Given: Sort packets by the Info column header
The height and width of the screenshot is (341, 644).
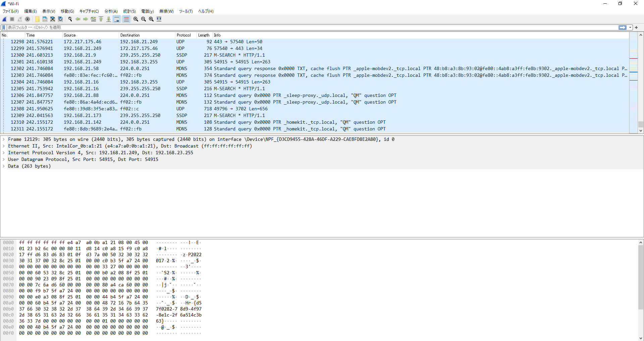Looking at the screenshot, I should (421, 35).
